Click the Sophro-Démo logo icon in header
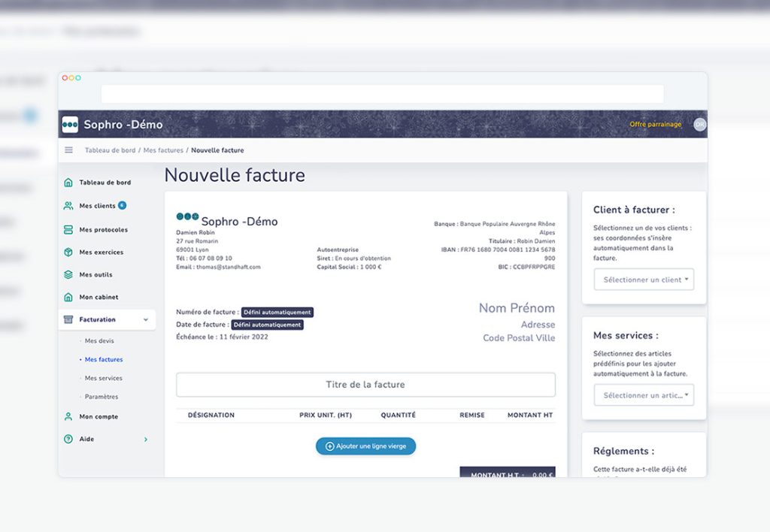Viewport: 770px width, 532px height. [x=70, y=125]
